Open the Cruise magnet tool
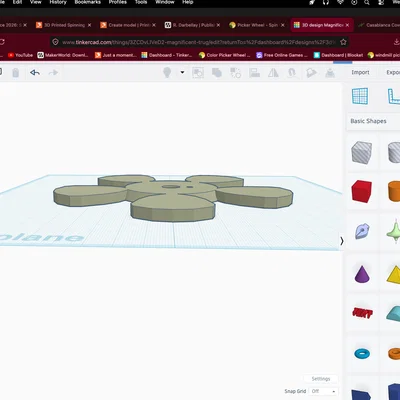The width and height of the screenshot is (400, 400). (x=292, y=73)
